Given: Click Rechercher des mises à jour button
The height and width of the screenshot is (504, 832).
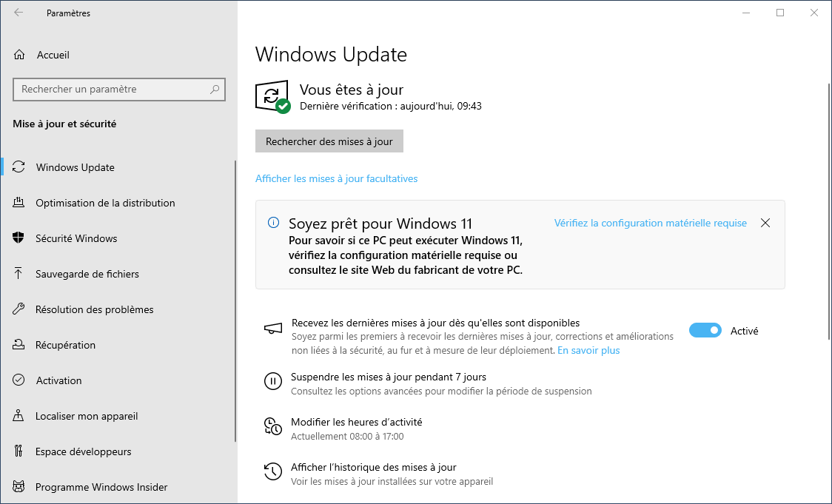Looking at the screenshot, I should coord(329,141).
